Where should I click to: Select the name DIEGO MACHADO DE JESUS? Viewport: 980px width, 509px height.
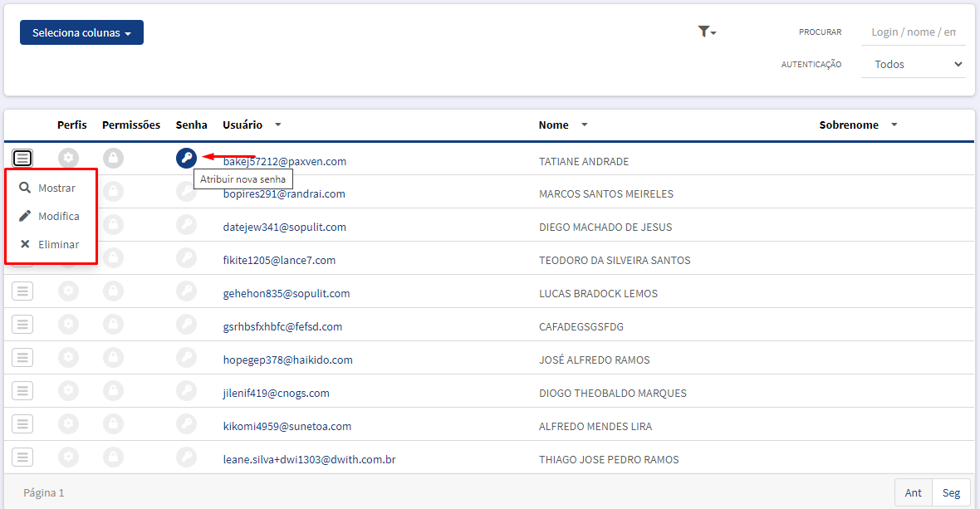(x=605, y=228)
